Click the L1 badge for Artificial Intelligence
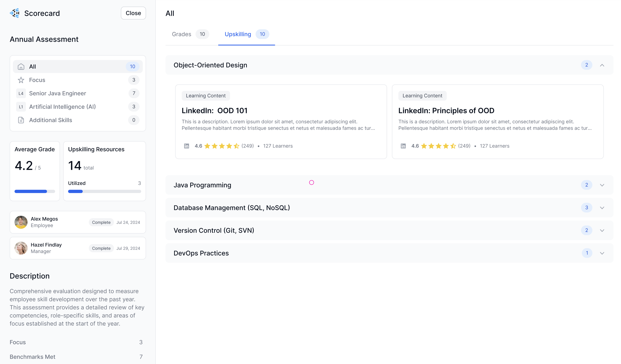 [x=21, y=107]
